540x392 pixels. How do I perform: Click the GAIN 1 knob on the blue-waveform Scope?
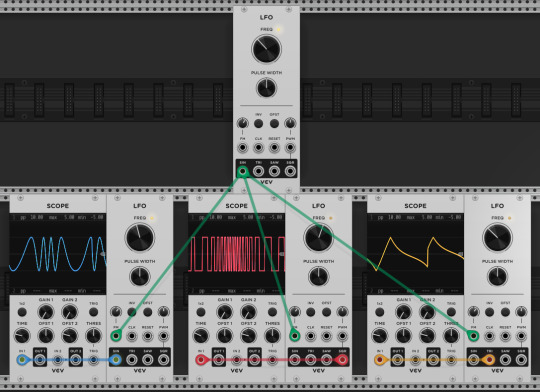pyautogui.click(x=46, y=312)
